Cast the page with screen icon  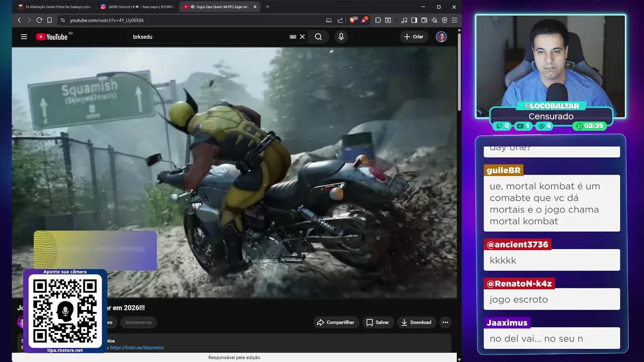(x=329, y=20)
